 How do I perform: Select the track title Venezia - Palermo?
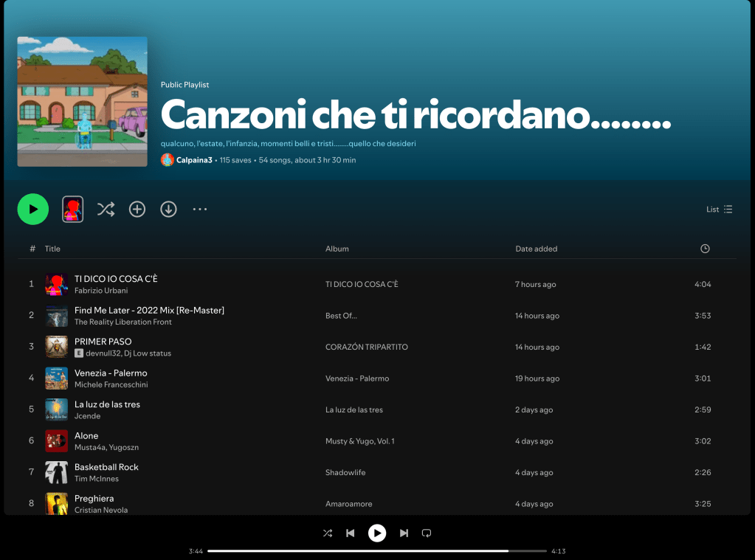111,373
